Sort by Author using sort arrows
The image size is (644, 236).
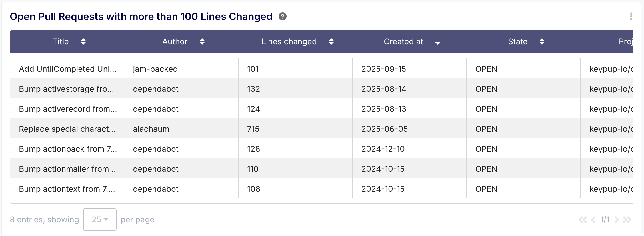[202, 42]
